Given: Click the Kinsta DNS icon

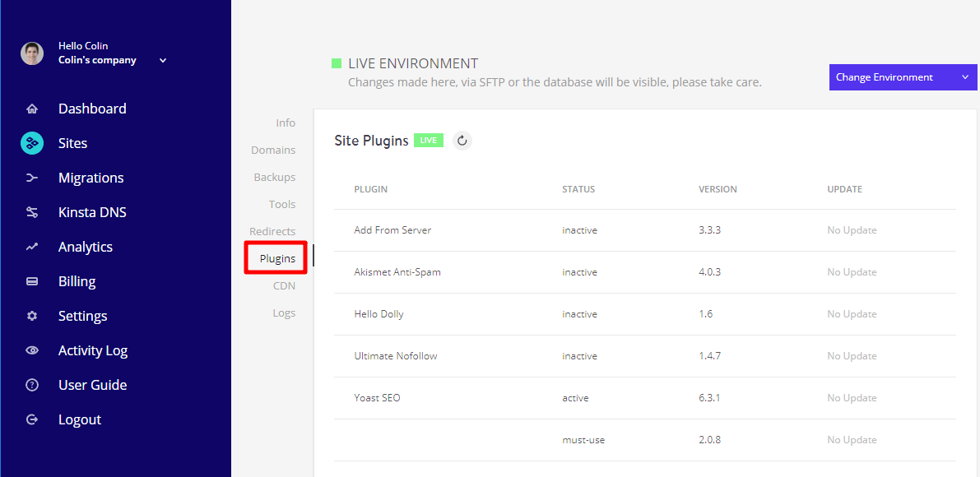Looking at the screenshot, I should point(31,211).
